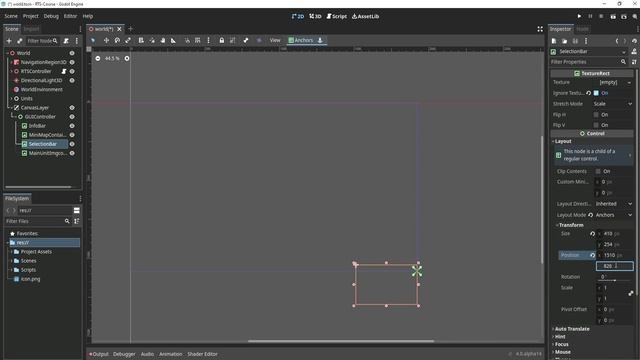This screenshot has height=360, width=640.
Task: Open the Output bottom panel
Action: point(98,354)
